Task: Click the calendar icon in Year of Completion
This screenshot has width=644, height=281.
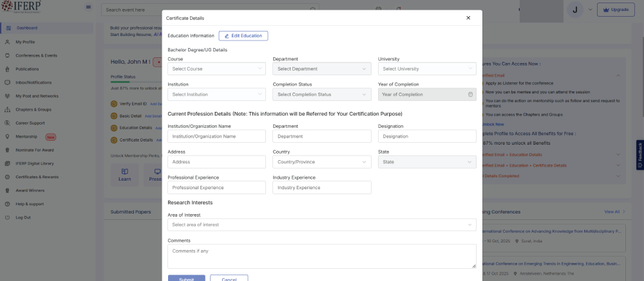Action: click(x=470, y=95)
